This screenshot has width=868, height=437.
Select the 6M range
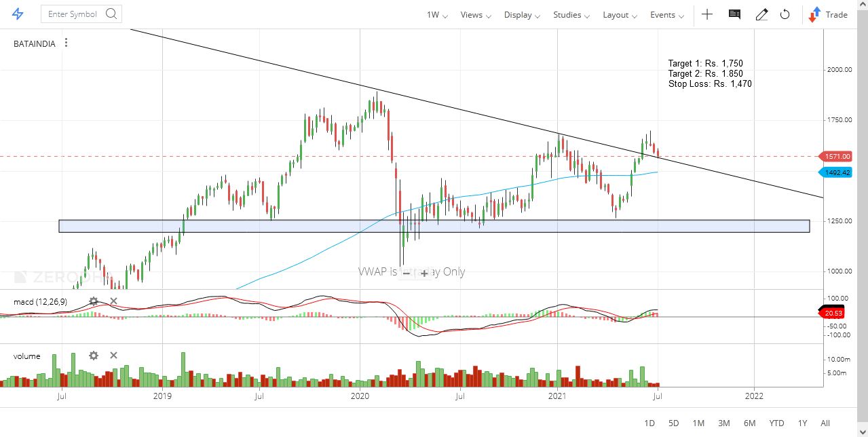(749, 423)
